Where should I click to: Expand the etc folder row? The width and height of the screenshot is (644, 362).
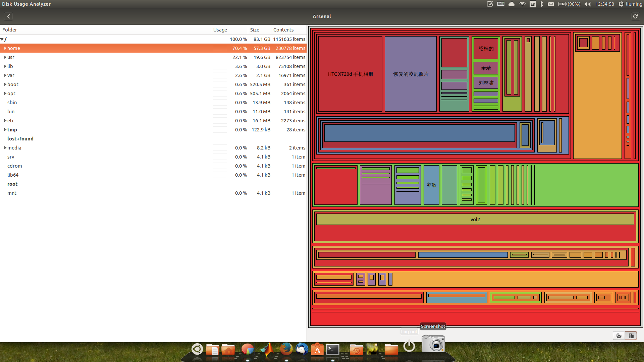5,121
